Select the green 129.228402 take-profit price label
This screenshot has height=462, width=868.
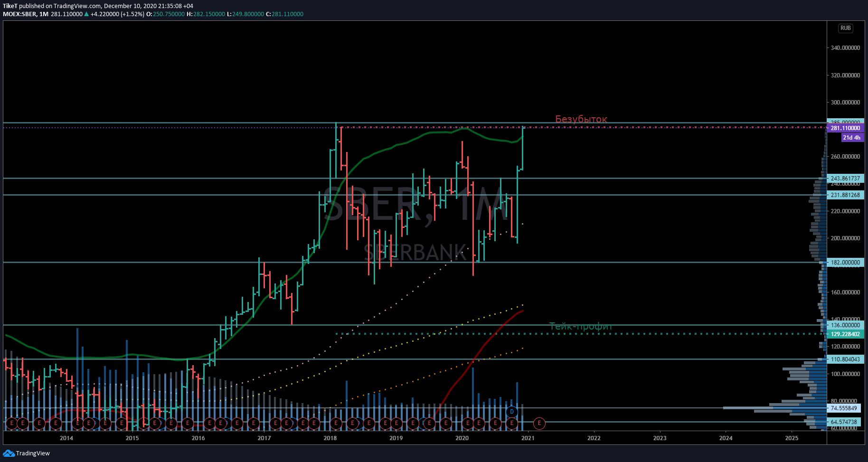[845, 334]
